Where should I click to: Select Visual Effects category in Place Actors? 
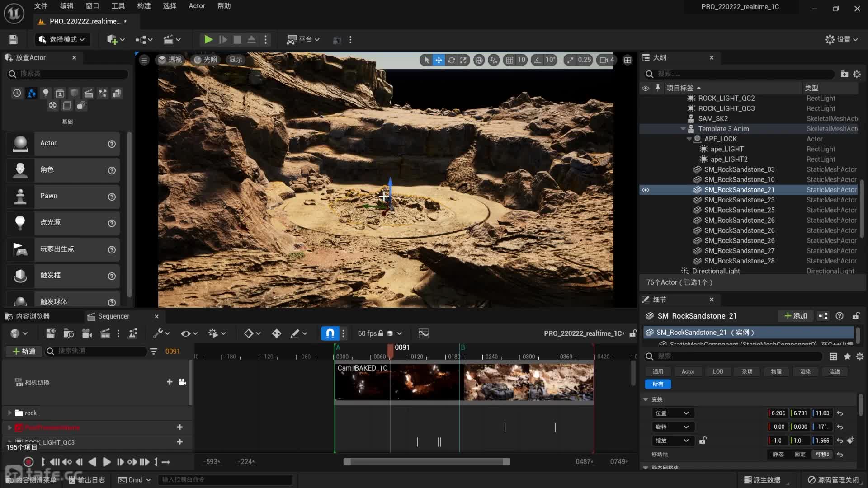coord(103,93)
